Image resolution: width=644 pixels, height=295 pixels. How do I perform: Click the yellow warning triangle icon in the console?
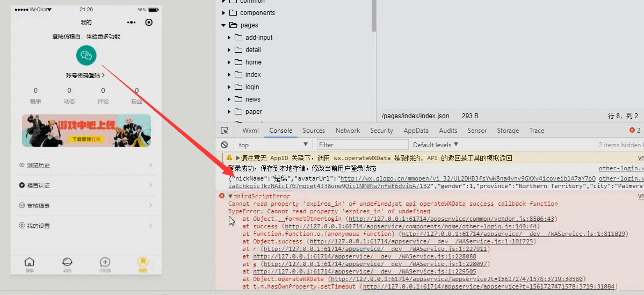pyautogui.click(x=229, y=158)
